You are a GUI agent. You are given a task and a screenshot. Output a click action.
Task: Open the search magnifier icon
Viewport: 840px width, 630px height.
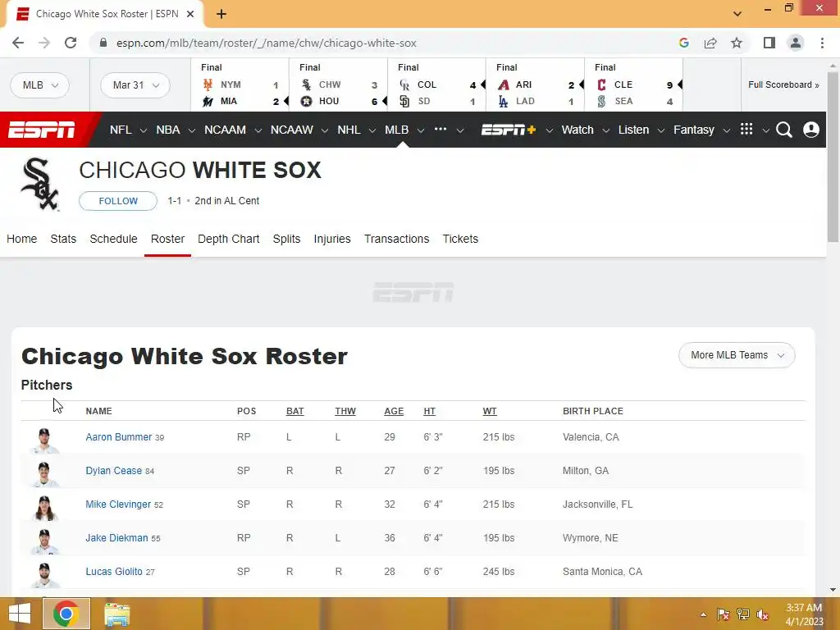coord(783,130)
